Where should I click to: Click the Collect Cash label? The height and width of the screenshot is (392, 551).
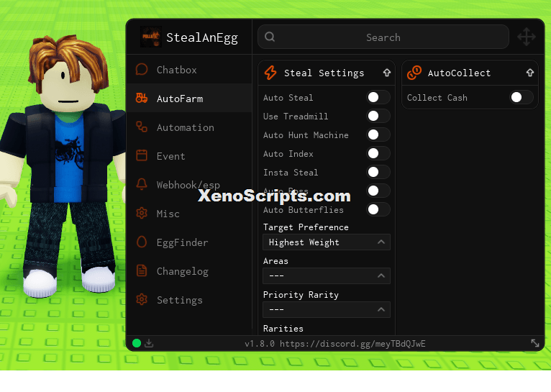click(x=437, y=98)
